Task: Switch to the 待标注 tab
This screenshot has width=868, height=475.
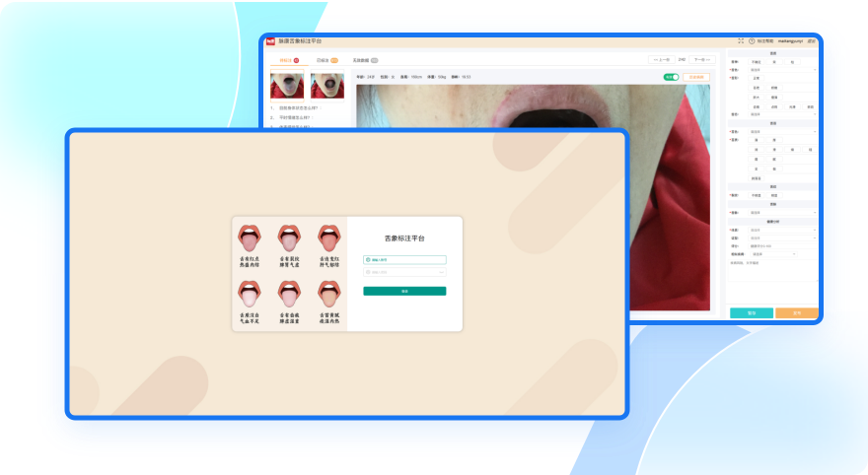Action: 287,60
